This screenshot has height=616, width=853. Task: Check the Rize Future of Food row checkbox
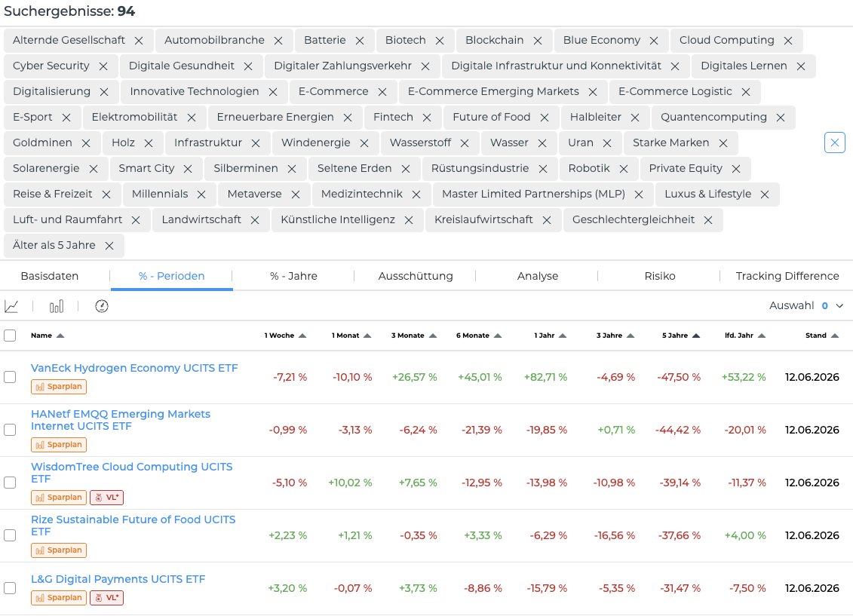[10, 535]
